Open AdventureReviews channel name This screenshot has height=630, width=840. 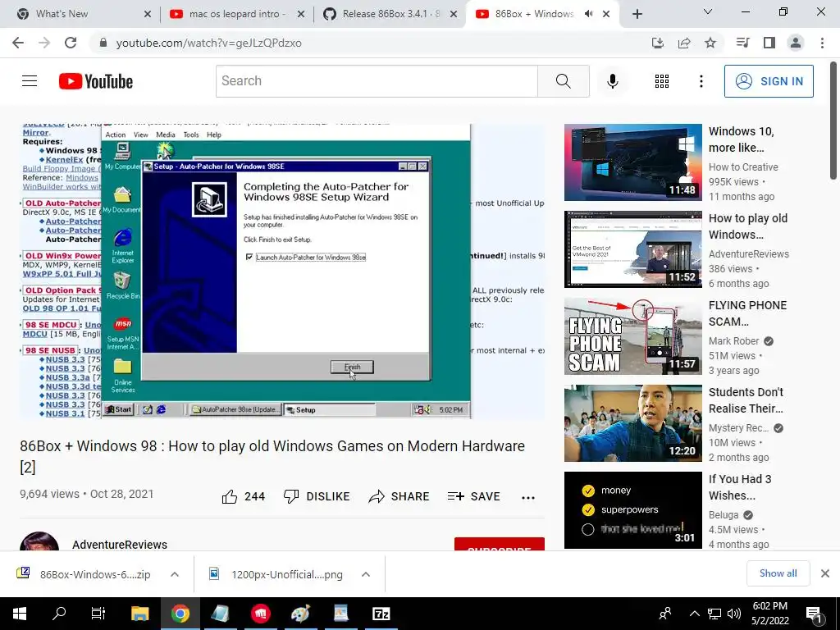click(x=120, y=545)
